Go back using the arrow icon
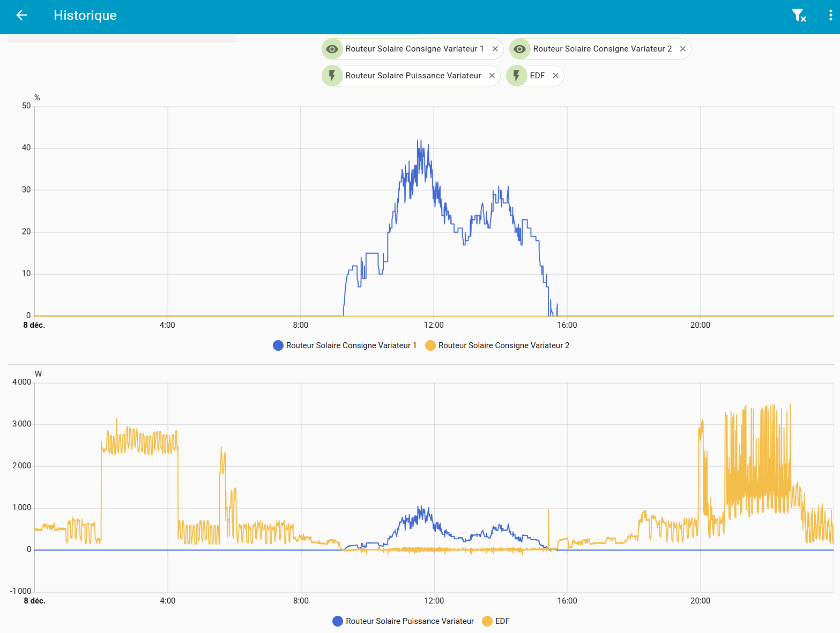840x633 pixels. [x=21, y=16]
